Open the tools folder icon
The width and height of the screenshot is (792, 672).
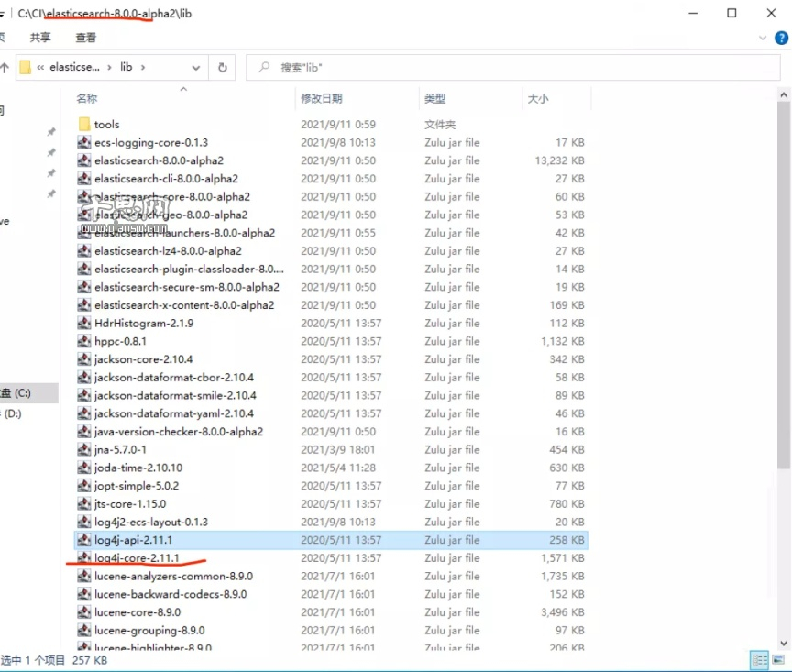point(84,125)
